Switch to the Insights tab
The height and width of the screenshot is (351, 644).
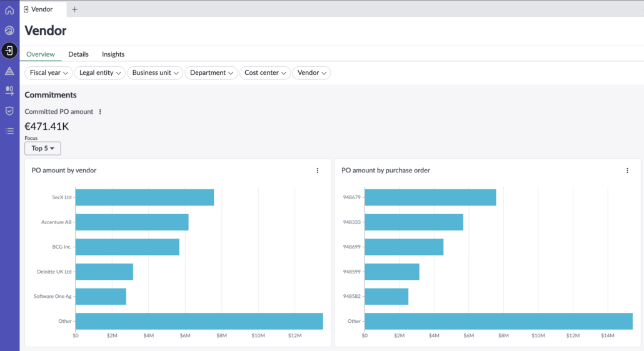(x=113, y=54)
